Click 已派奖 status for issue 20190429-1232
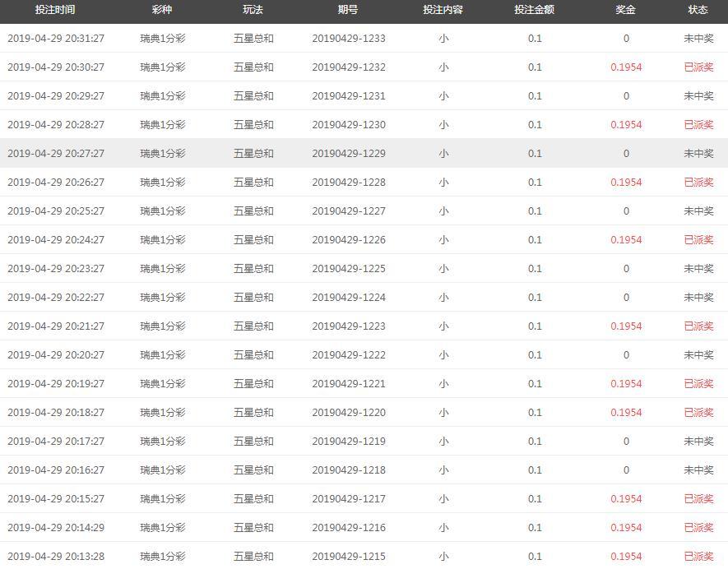Image resolution: width=728 pixels, height=569 pixels. coord(698,67)
